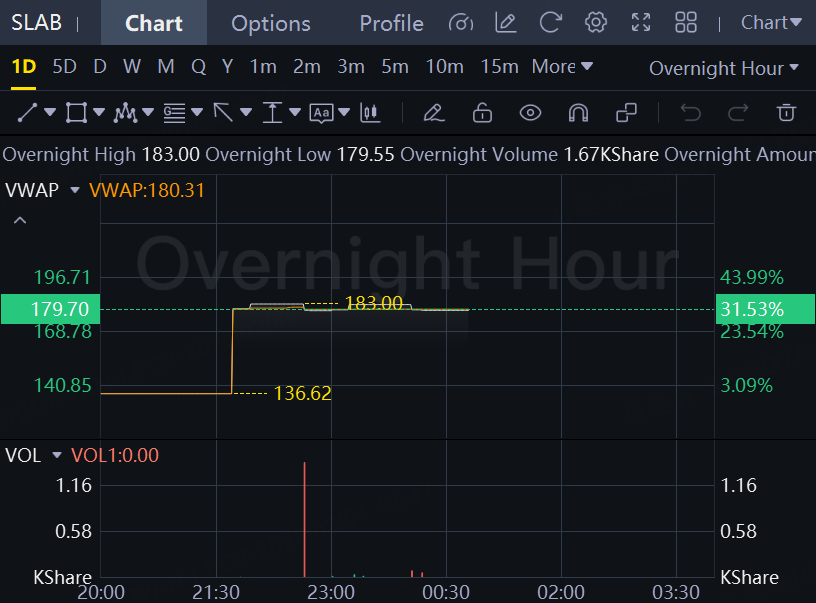Select the 5D timeframe
Screen dimensions: 816x603
[65, 67]
